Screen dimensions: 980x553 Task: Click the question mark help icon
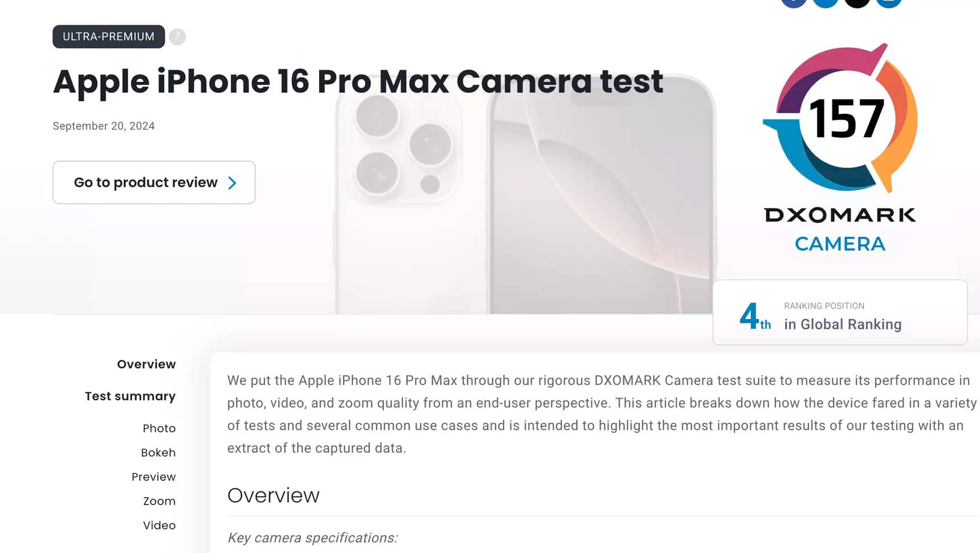click(x=177, y=36)
